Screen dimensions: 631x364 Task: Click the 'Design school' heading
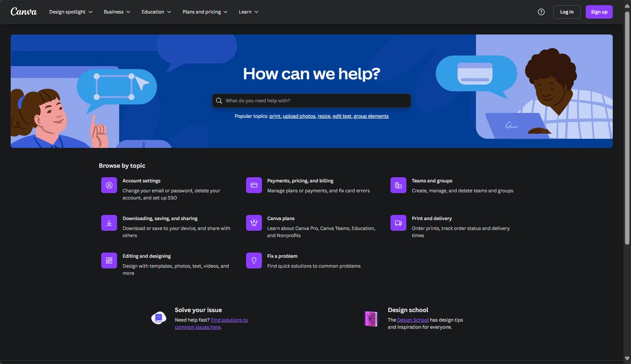408,310
